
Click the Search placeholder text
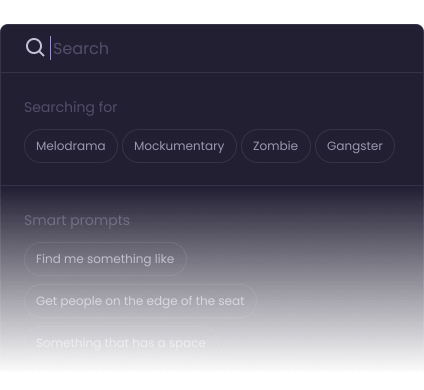pyautogui.click(x=81, y=49)
